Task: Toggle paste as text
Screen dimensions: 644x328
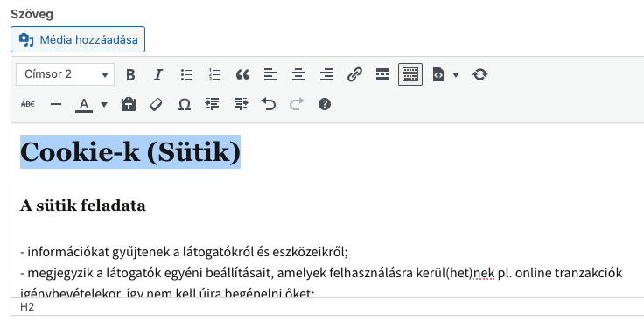Action: point(129,104)
